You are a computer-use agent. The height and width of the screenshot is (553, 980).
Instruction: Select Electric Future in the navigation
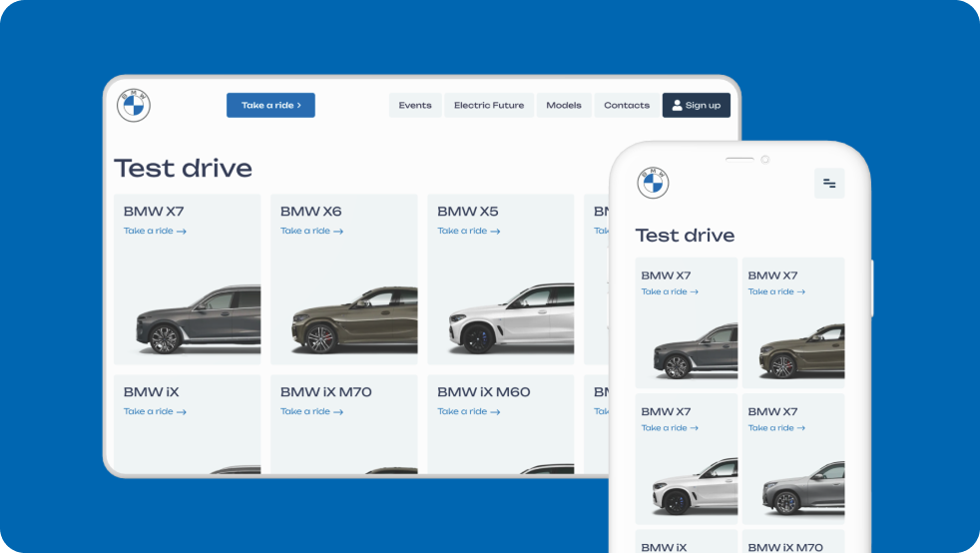[x=488, y=106]
